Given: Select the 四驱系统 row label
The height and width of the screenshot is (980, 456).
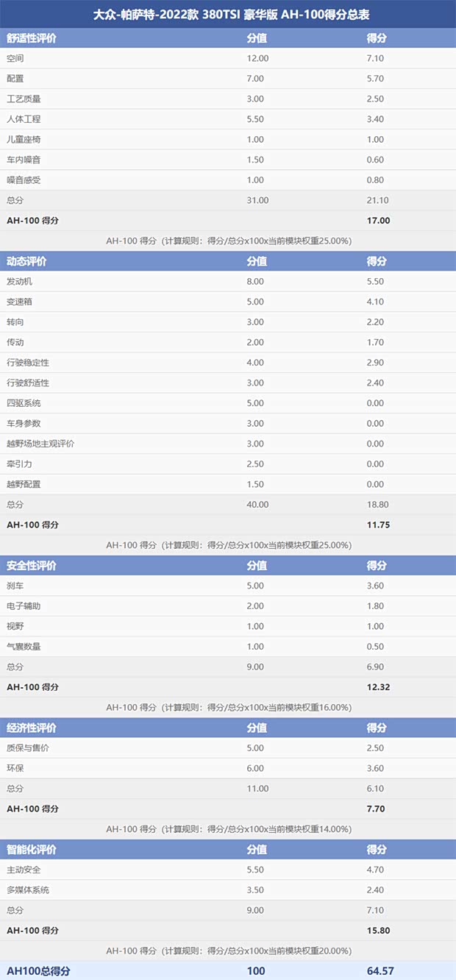Looking at the screenshot, I should click(24, 403).
